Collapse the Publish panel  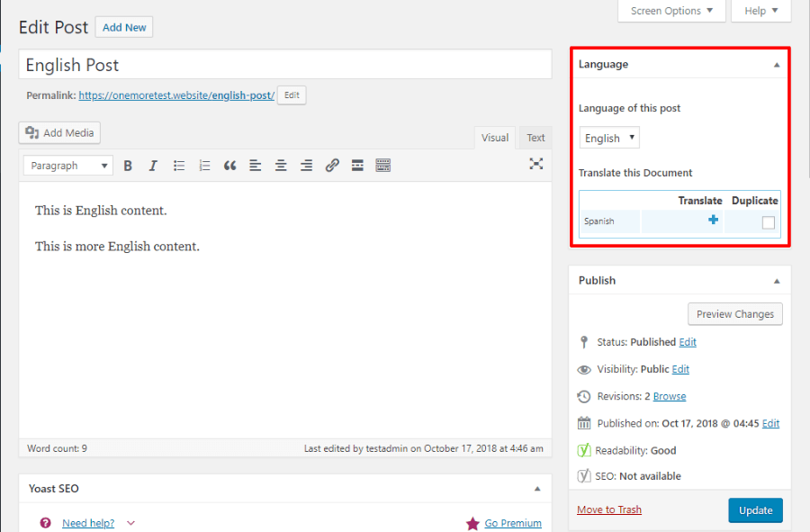tap(777, 281)
